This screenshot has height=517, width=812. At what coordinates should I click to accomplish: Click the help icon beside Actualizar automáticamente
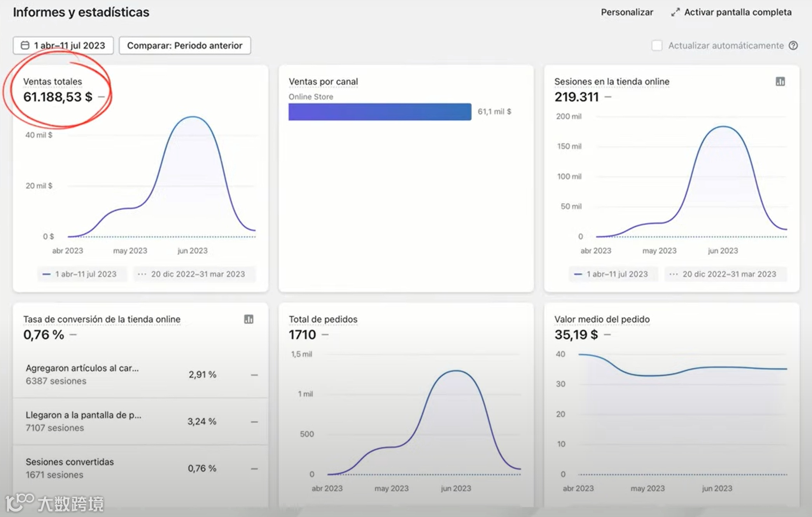pos(793,45)
